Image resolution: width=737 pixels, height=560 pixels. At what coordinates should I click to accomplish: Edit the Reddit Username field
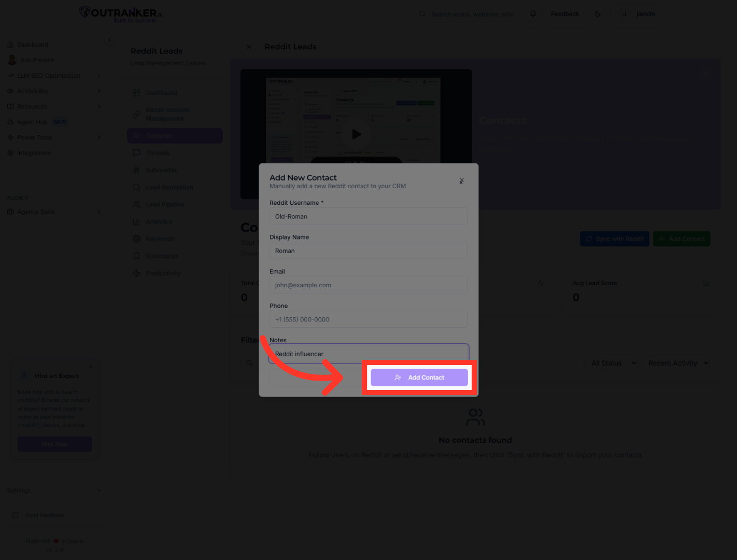pyautogui.click(x=368, y=216)
